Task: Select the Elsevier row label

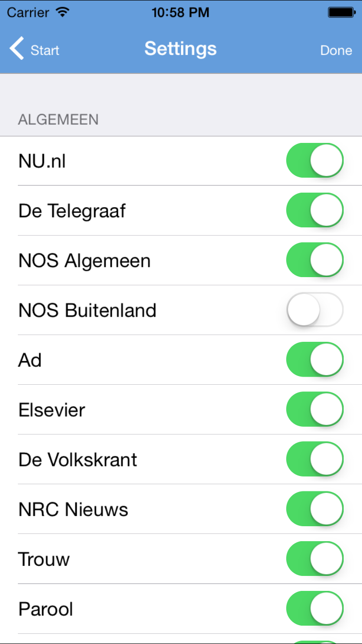Action: 52,410
